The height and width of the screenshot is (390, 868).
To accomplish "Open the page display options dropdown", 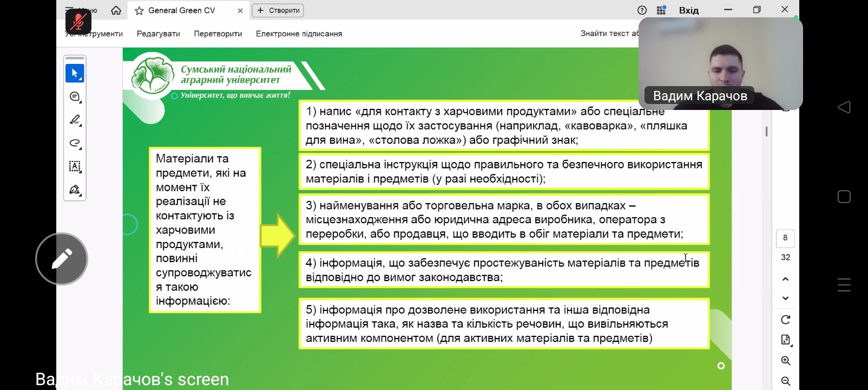I will click(x=786, y=340).
